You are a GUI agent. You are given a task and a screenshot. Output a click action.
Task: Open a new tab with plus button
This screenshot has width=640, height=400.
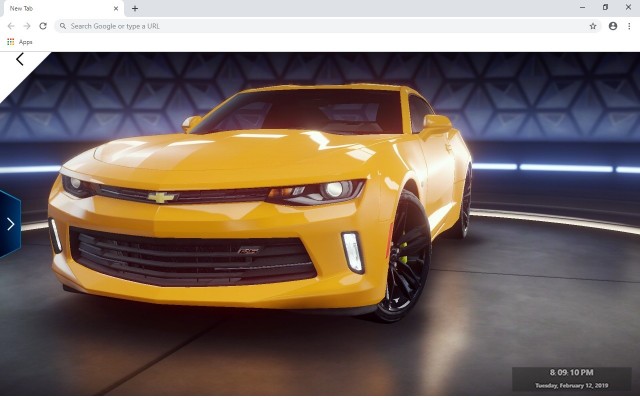(x=135, y=8)
